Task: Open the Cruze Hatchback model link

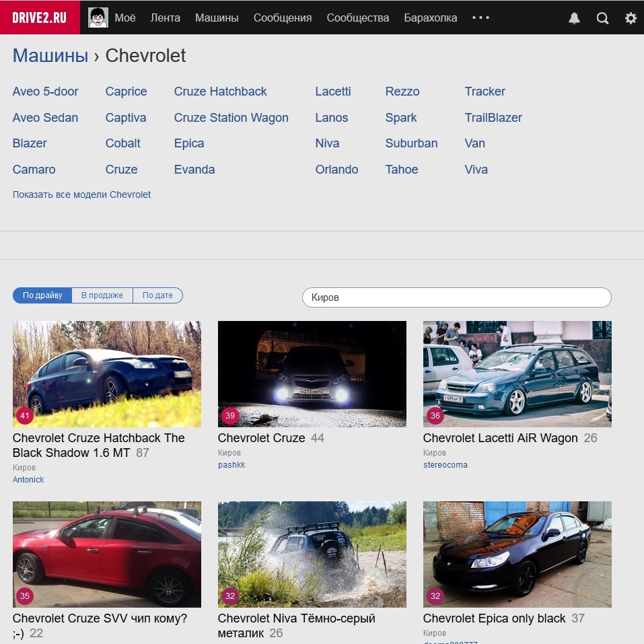Action: click(221, 91)
